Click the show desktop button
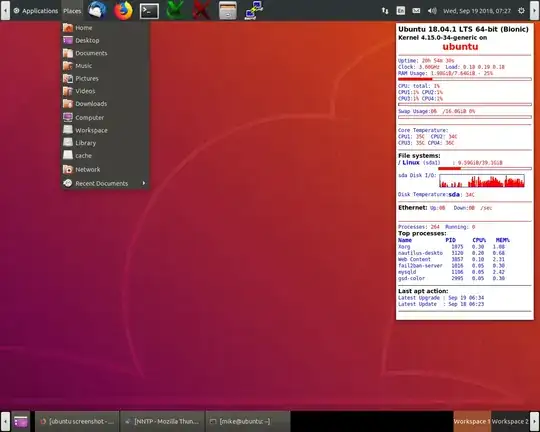The width and height of the screenshot is (540, 432). (x=21, y=421)
